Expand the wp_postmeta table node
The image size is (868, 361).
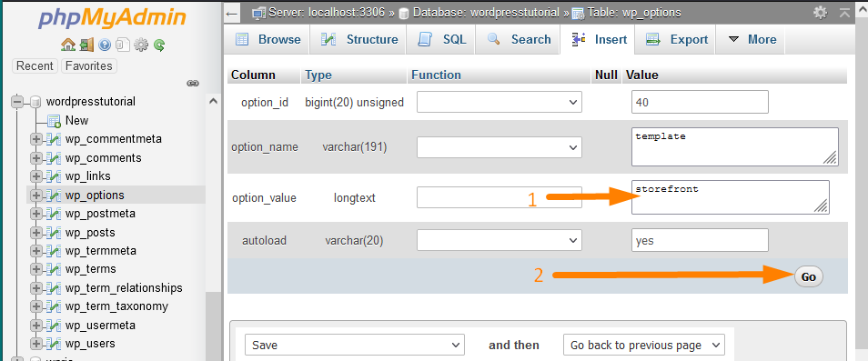click(x=36, y=214)
